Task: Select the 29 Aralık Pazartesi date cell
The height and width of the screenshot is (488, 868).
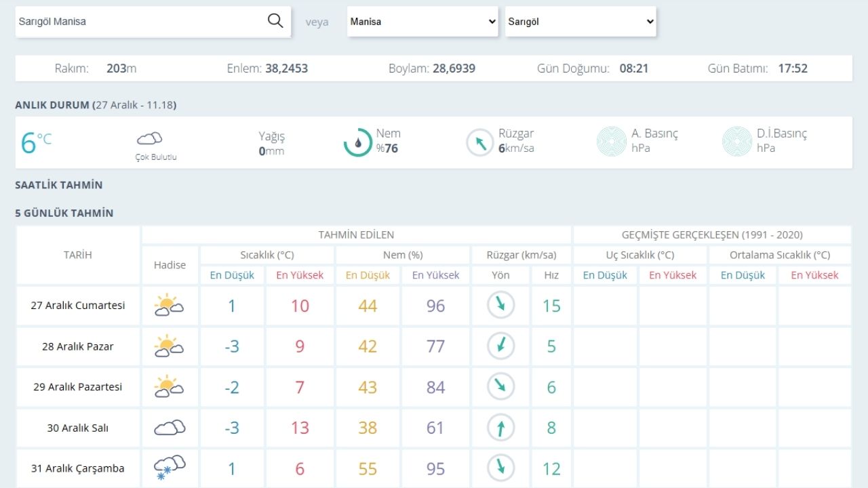Action: (x=78, y=387)
